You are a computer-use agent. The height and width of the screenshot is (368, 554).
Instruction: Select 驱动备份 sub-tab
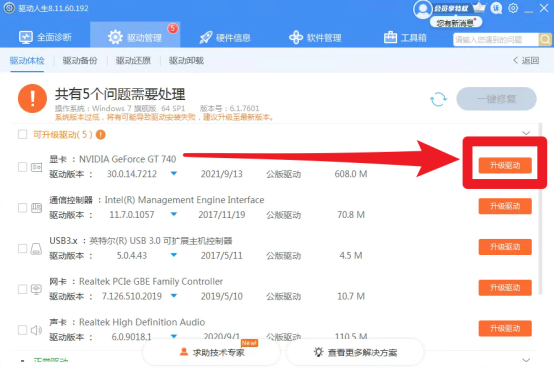pos(80,61)
